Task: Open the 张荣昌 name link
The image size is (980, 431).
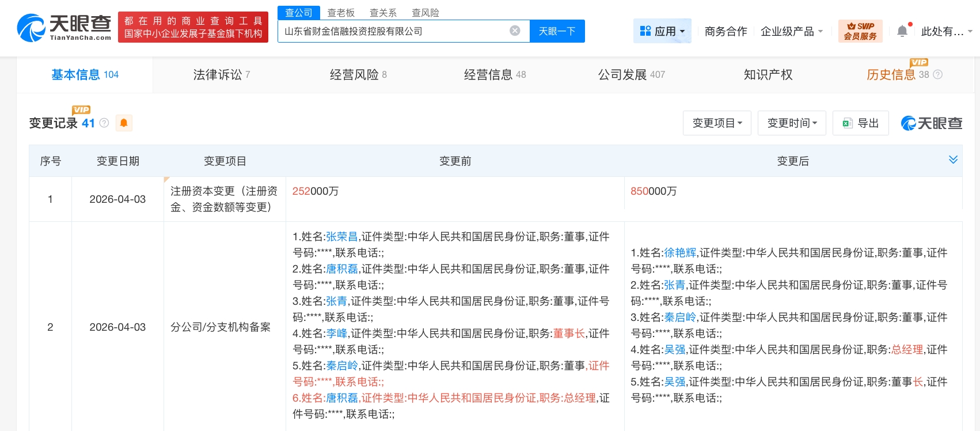Action: pos(341,237)
